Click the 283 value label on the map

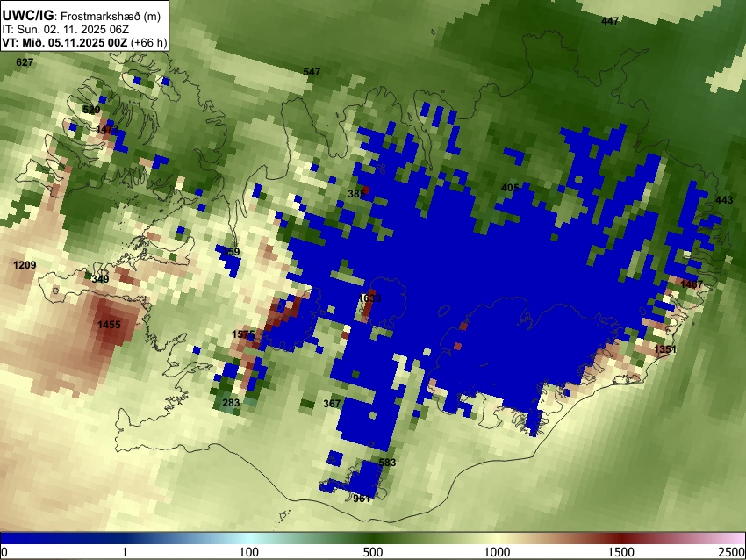click(231, 403)
